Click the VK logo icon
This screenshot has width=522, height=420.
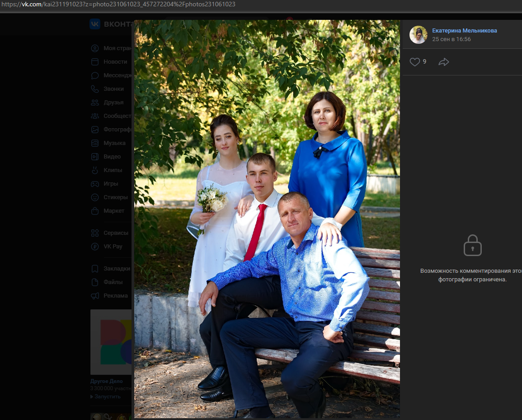(95, 24)
